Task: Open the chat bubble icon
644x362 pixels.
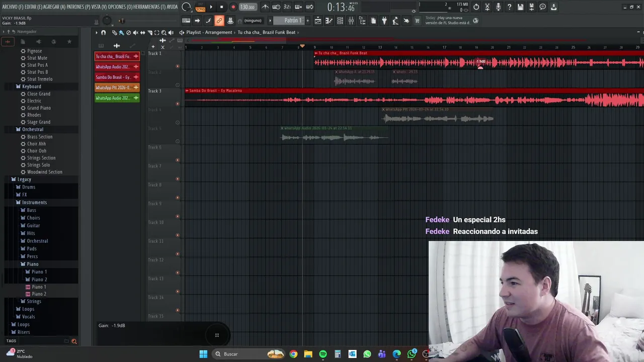Action: [542, 7]
